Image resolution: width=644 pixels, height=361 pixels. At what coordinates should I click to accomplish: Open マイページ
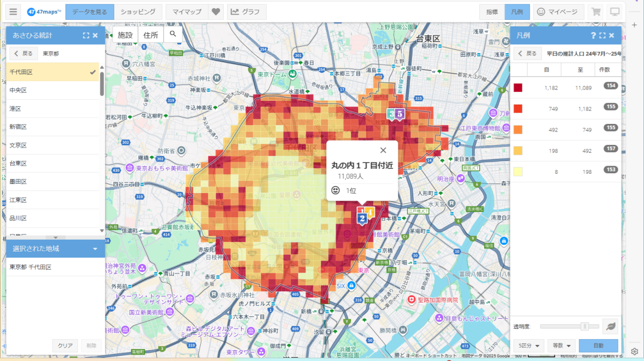[x=558, y=12]
